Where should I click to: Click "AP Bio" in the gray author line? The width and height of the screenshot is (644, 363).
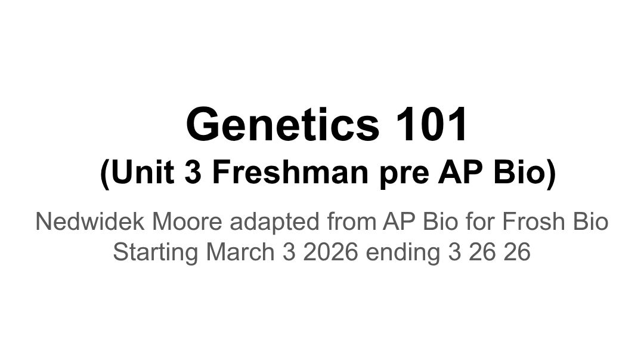pos(420,222)
